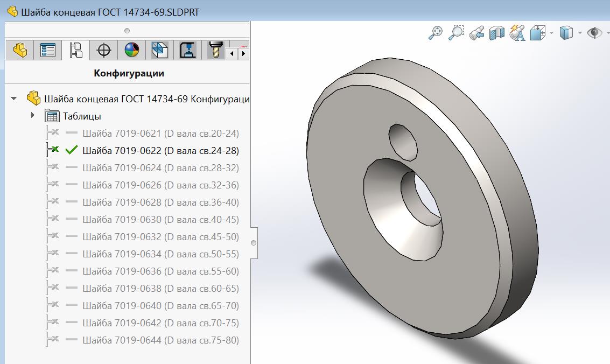Click the washer model in the viewport
Viewport: 610px width, 364px height.
[422, 198]
